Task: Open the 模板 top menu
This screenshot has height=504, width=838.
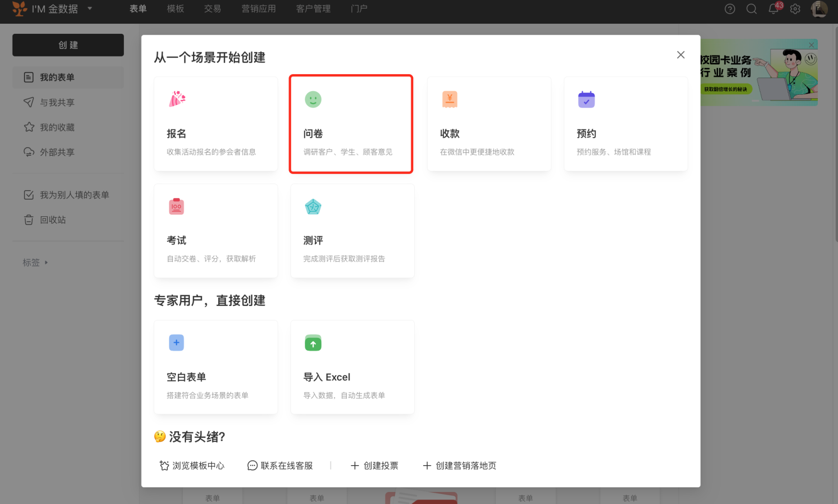Action: pos(175,9)
